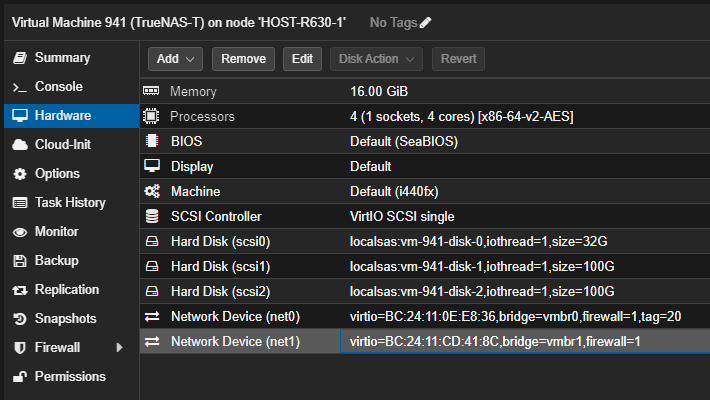The width and height of the screenshot is (710, 400).
Task: Click the Hardware monitor icon in sidebar
Action: 20,116
